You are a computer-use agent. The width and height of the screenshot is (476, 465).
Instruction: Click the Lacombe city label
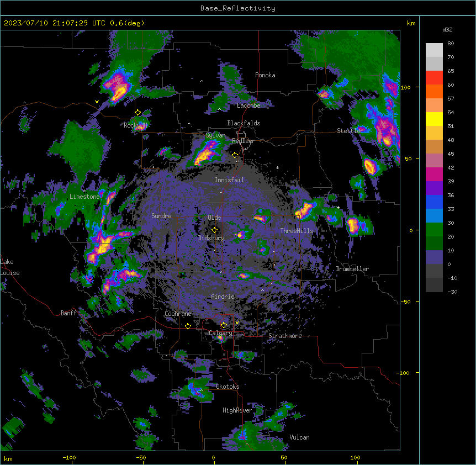[x=248, y=105]
